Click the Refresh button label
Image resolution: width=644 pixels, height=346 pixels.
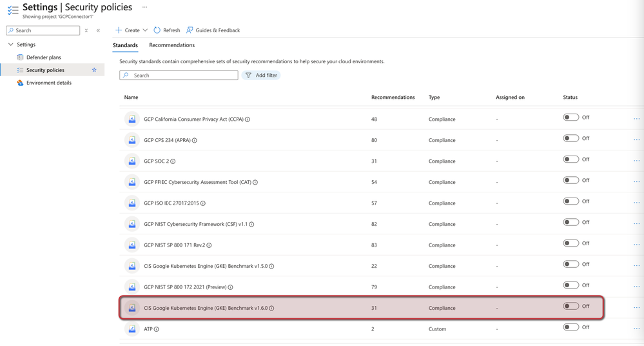171,30
